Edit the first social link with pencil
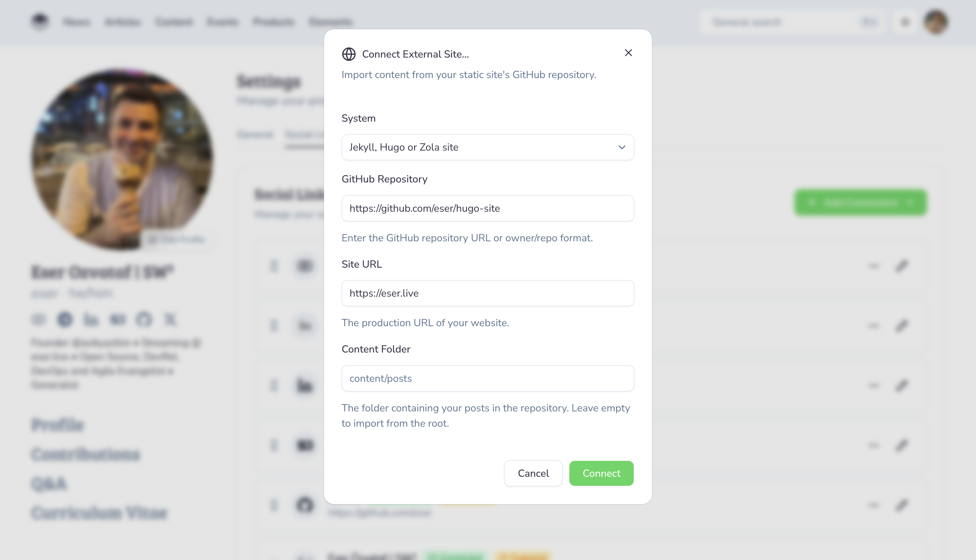The height and width of the screenshot is (560, 976). 901,266
